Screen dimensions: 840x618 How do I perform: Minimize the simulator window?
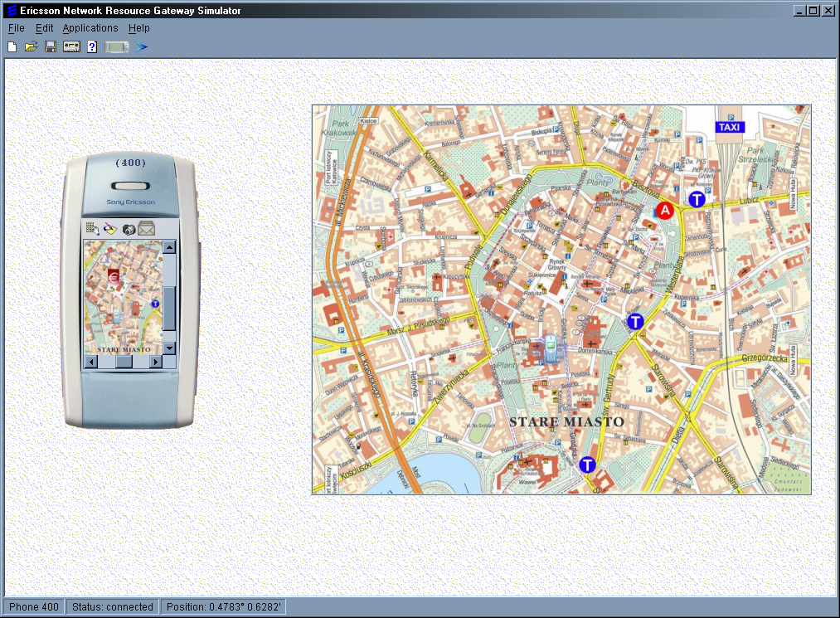pyautogui.click(x=799, y=10)
